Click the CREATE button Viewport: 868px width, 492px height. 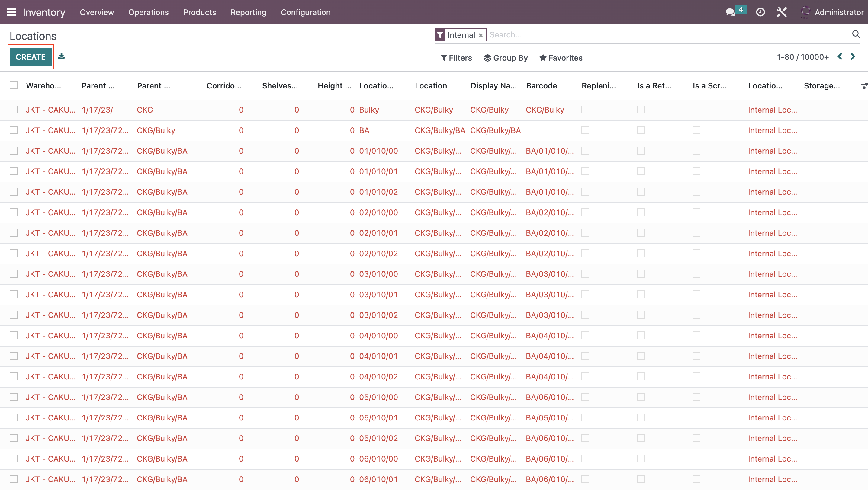(x=31, y=57)
